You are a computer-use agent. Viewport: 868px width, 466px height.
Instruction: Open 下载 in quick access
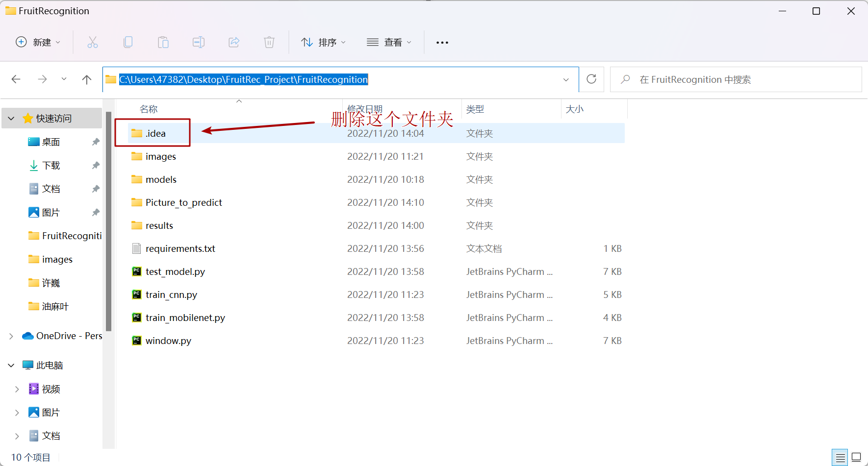coord(51,166)
